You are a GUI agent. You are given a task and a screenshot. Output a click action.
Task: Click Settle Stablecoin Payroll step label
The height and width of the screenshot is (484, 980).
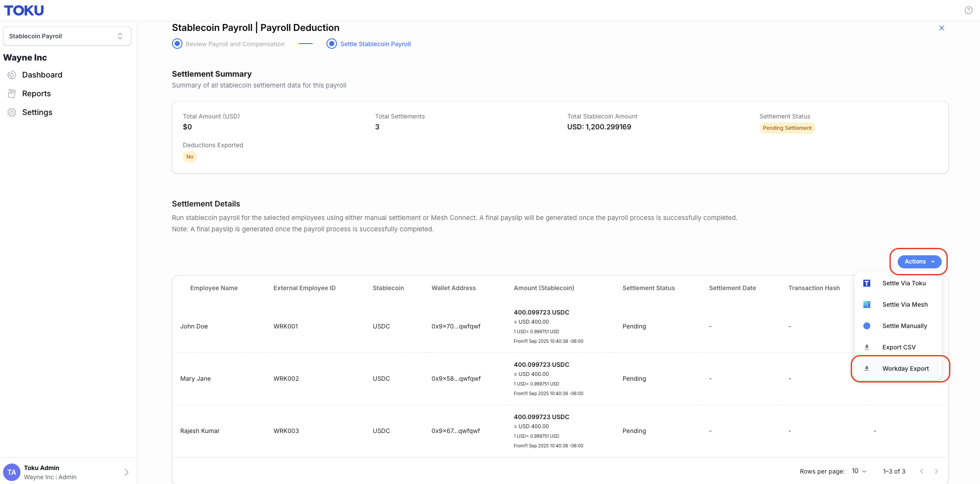(376, 44)
